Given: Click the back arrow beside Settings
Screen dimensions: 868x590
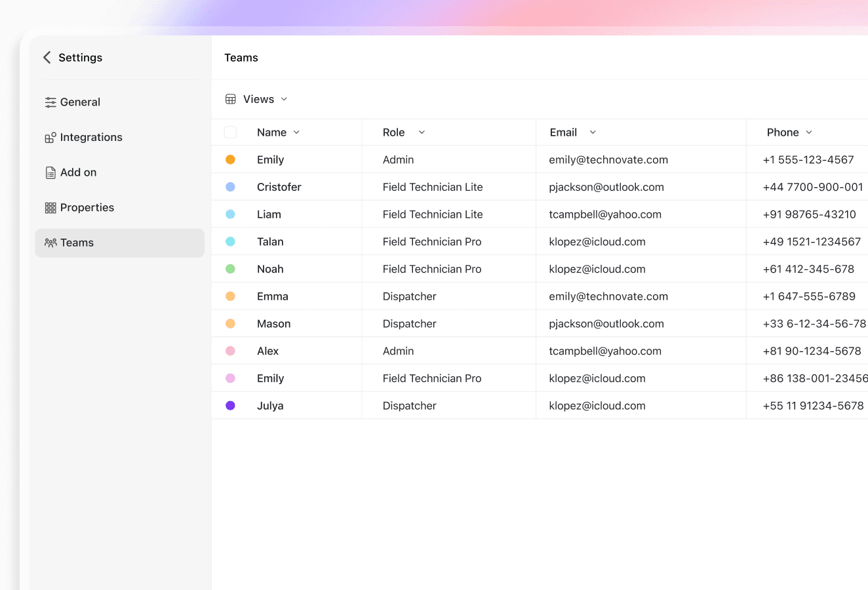Looking at the screenshot, I should point(46,57).
